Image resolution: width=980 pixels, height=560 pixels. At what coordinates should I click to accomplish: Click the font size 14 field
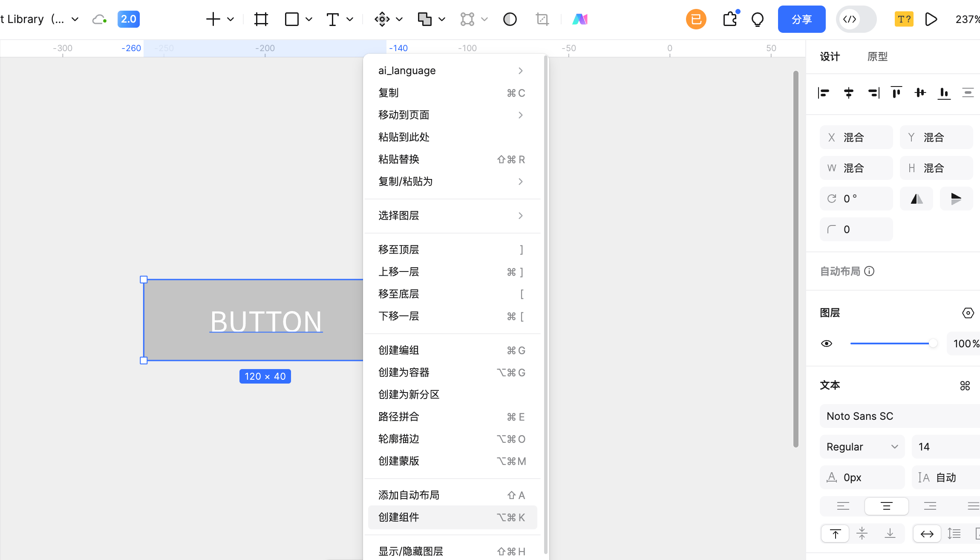click(x=946, y=447)
